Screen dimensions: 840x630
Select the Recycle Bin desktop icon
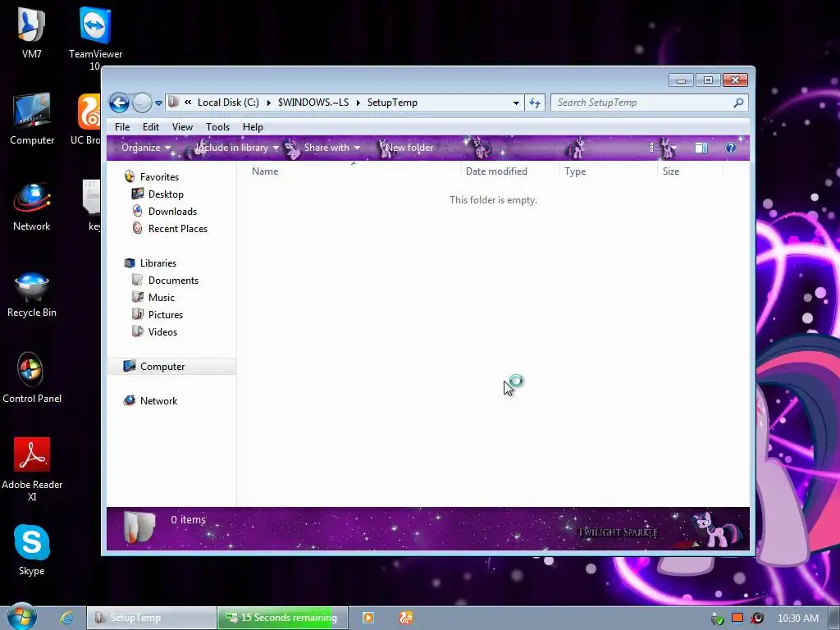pos(32,294)
